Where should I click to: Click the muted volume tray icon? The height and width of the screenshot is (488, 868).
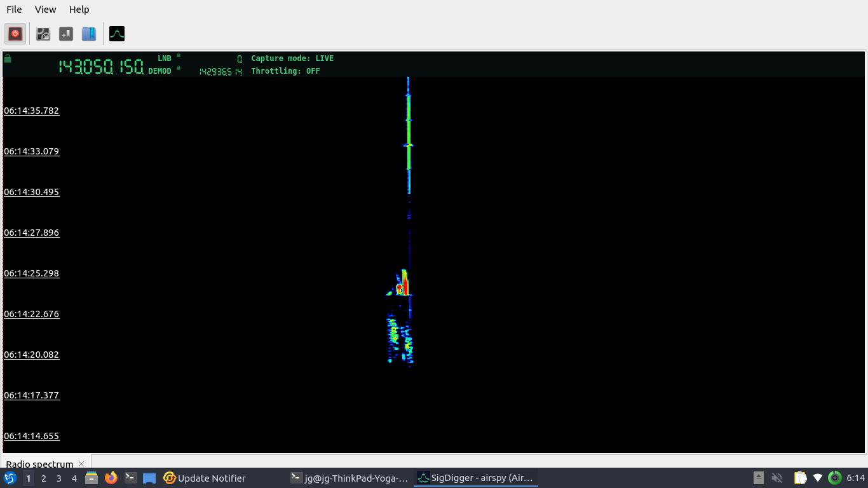(776, 478)
